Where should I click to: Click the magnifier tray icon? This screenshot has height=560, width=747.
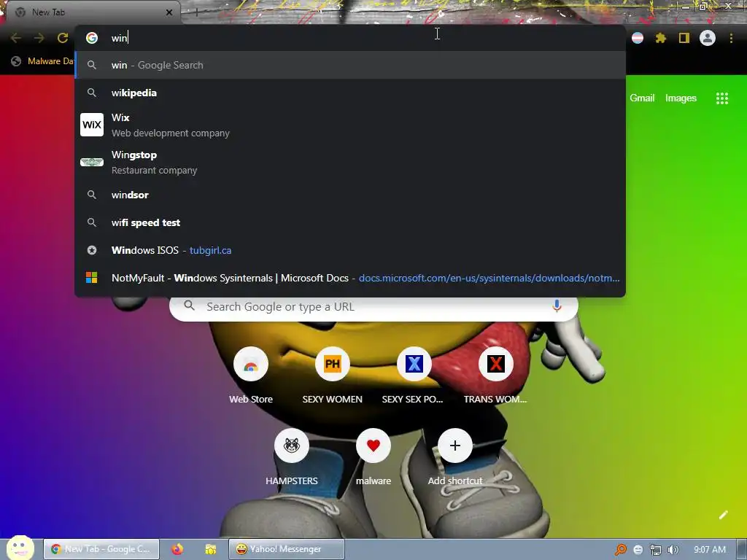(x=620, y=550)
